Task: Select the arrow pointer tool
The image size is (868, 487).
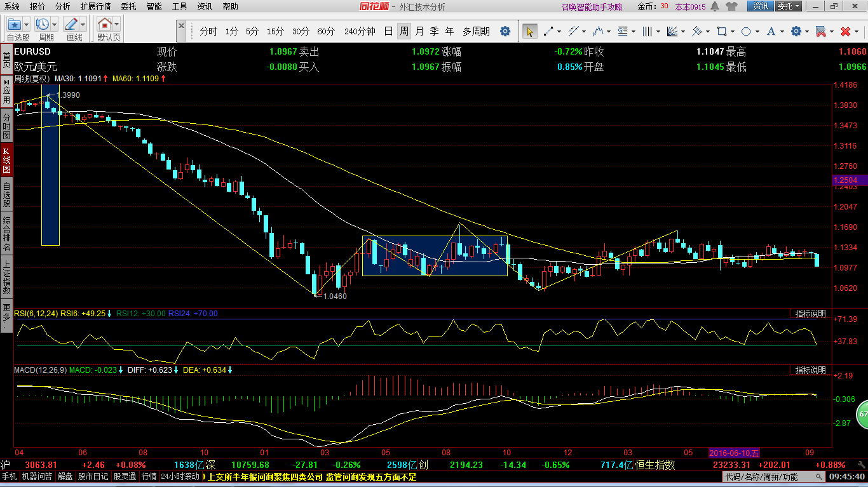Action: (529, 31)
